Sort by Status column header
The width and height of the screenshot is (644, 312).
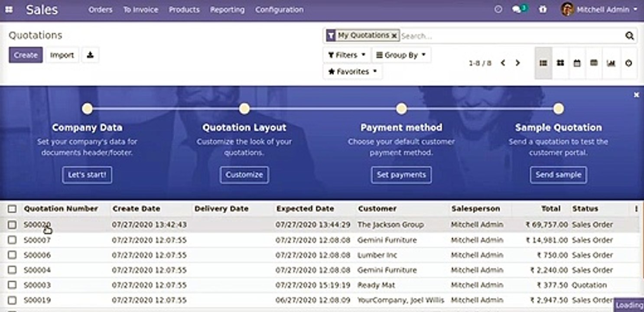click(x=585, y=209)
